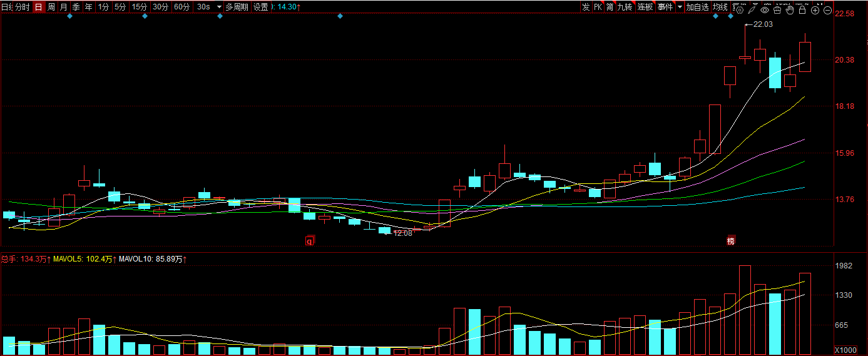Toggle 均线 moving average lines
Image resolution: width=868 pixels, height=356 pixels.
point(720,7)
